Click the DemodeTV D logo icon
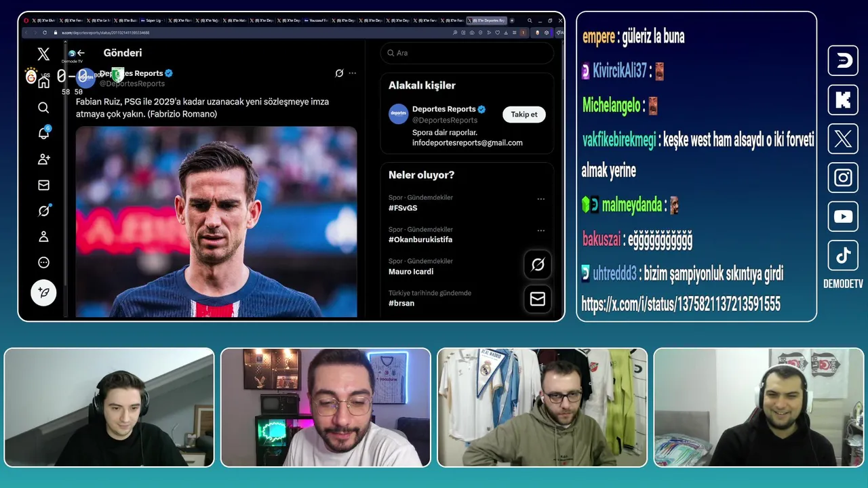 [843, 61]
